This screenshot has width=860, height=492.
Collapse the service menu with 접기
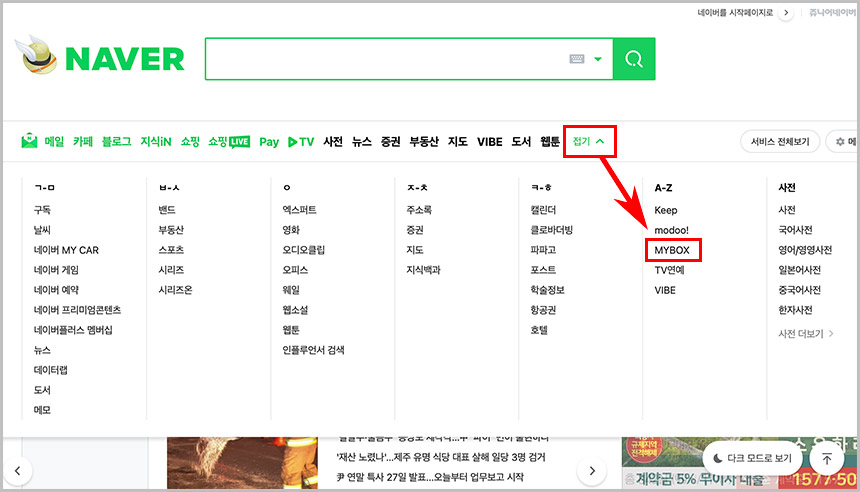589,141
